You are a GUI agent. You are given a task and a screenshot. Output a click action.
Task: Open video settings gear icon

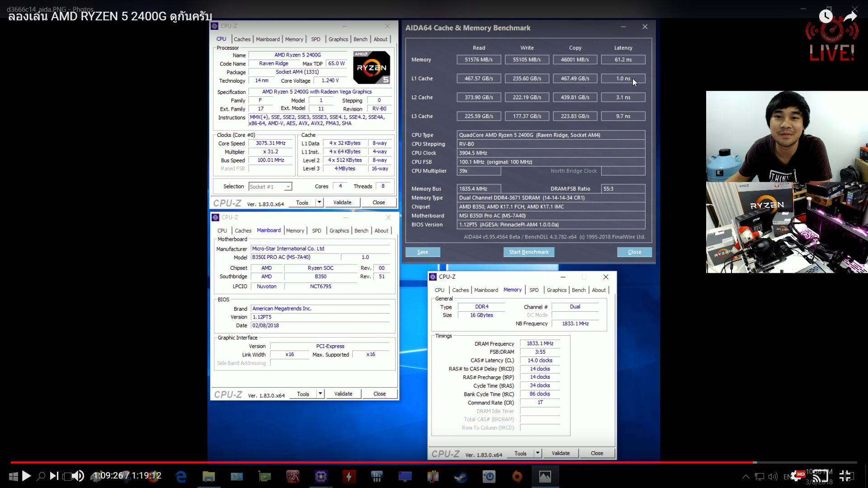coord(796,476)
